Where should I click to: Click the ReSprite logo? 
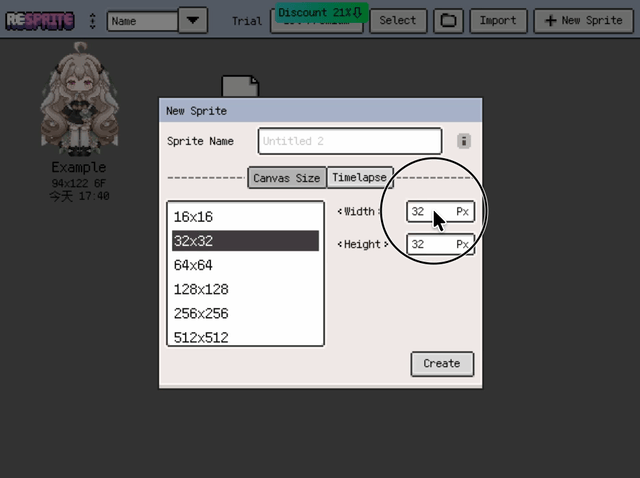40,20
